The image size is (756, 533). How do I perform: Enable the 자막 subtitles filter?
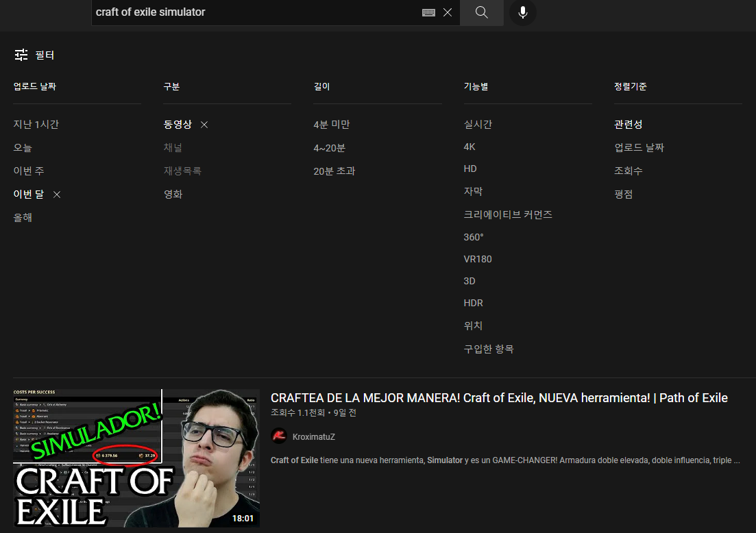pos(473,191)
